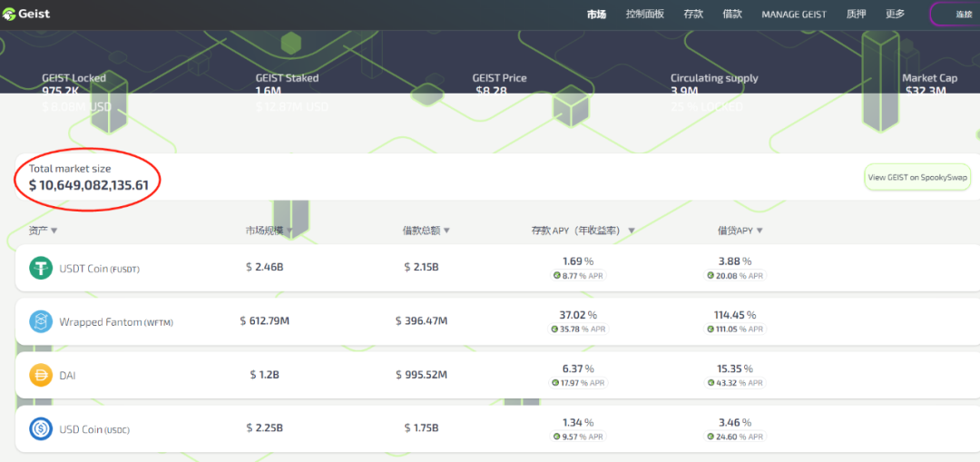Click the 43.32 % APR badge
Screen dimensions: 980x462
(x=735, y=382)
